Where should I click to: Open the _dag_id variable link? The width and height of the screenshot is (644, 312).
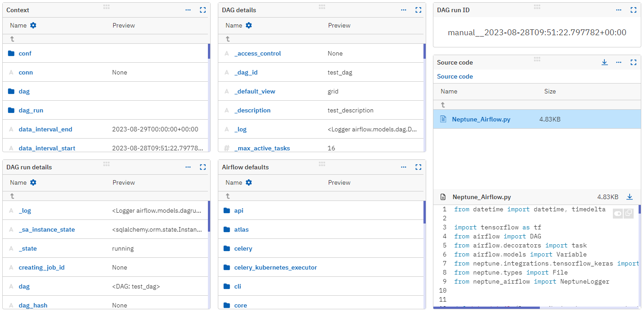click(x=246, y=72)
